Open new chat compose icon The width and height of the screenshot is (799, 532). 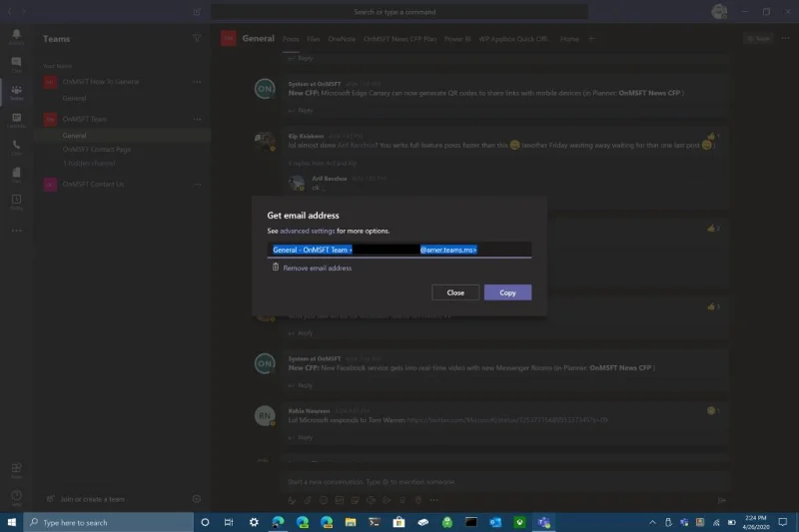[x=197, y=12]
